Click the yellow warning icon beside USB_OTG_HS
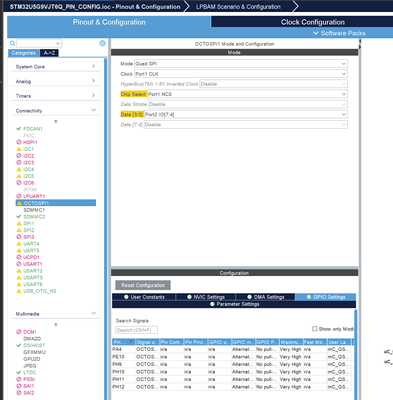 (19, 291)
